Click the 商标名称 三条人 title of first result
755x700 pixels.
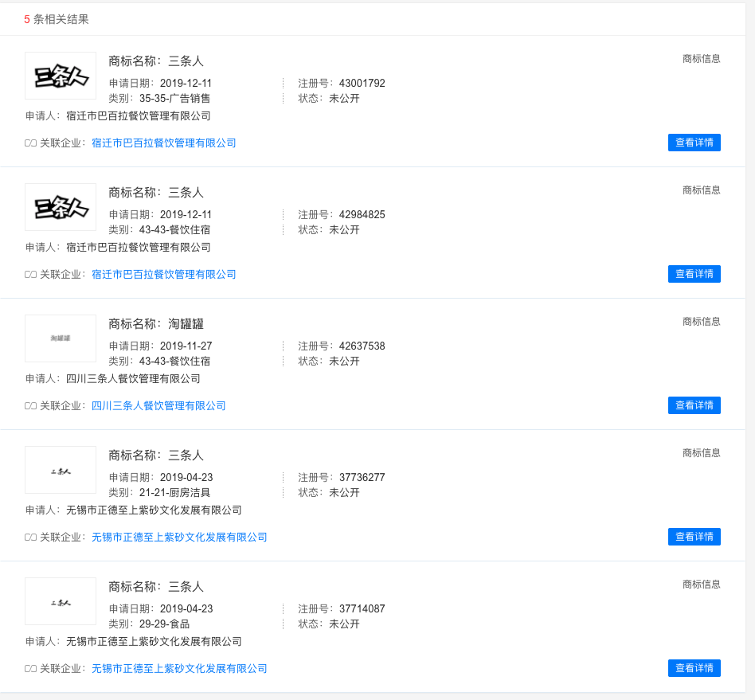click(x=156, y=61)
